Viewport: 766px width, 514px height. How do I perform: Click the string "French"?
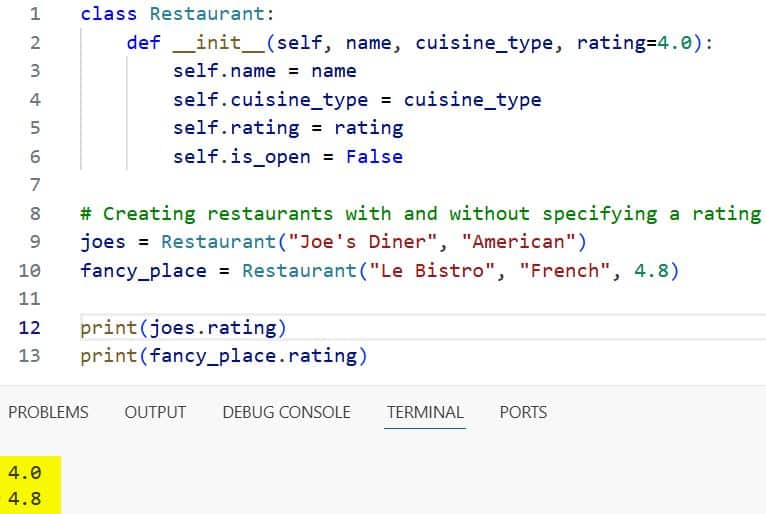pyautogui.click(x=565, y=271)
